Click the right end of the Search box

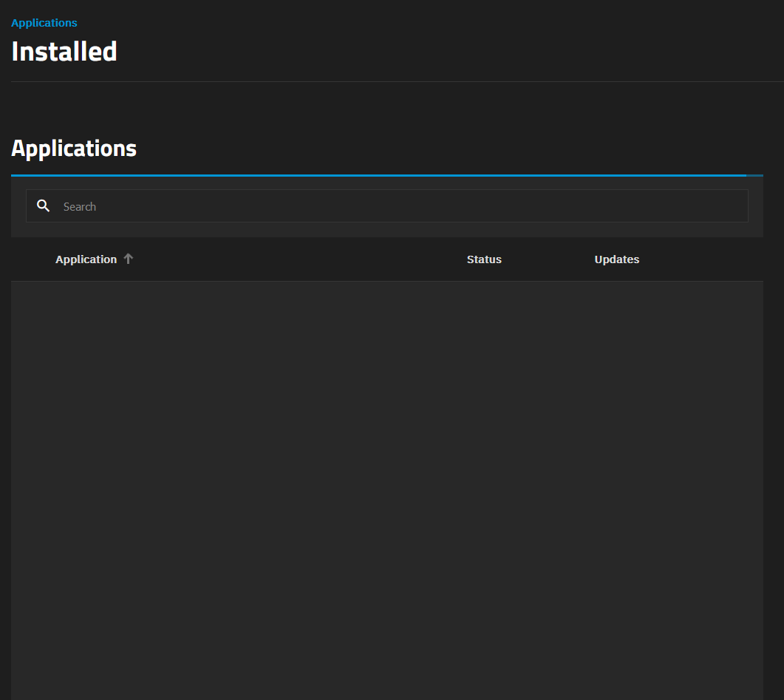tap(732, 206)
